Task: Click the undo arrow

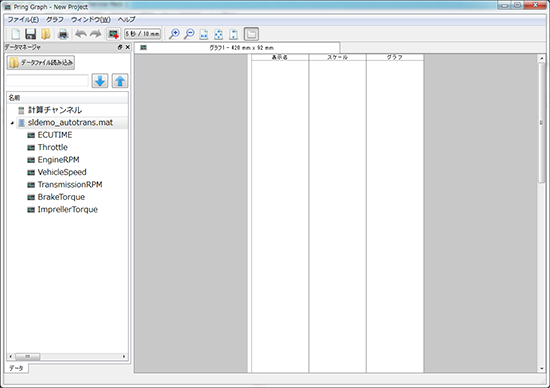Action: pos(81,34)
